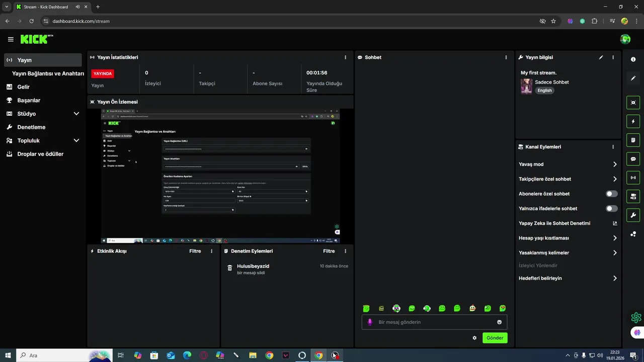Insert the angry square-face emote
Screen dimensions: 644x362
tap(381, 308)
